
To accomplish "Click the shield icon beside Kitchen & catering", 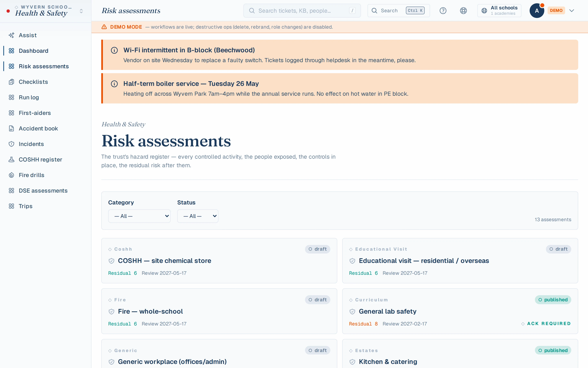I will click(x=352, y=362).
